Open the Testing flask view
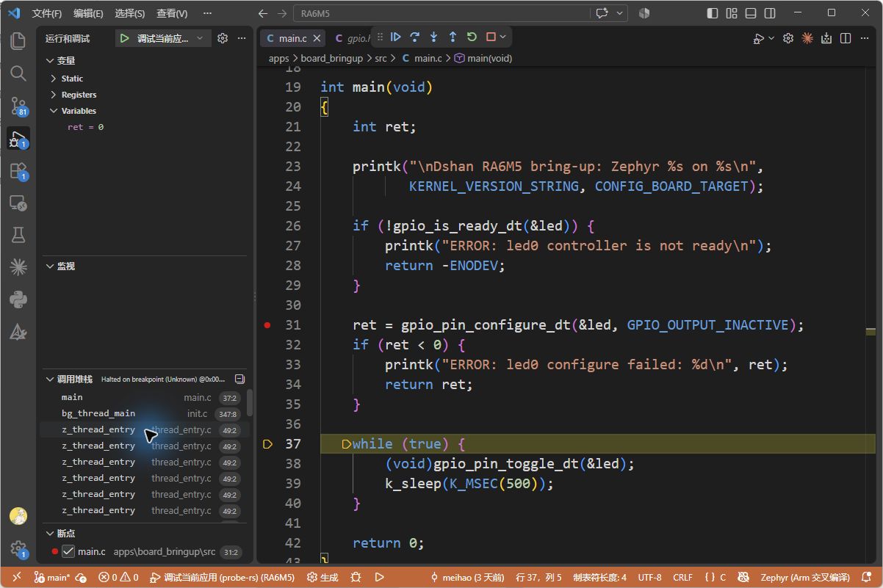 (18, 234)
